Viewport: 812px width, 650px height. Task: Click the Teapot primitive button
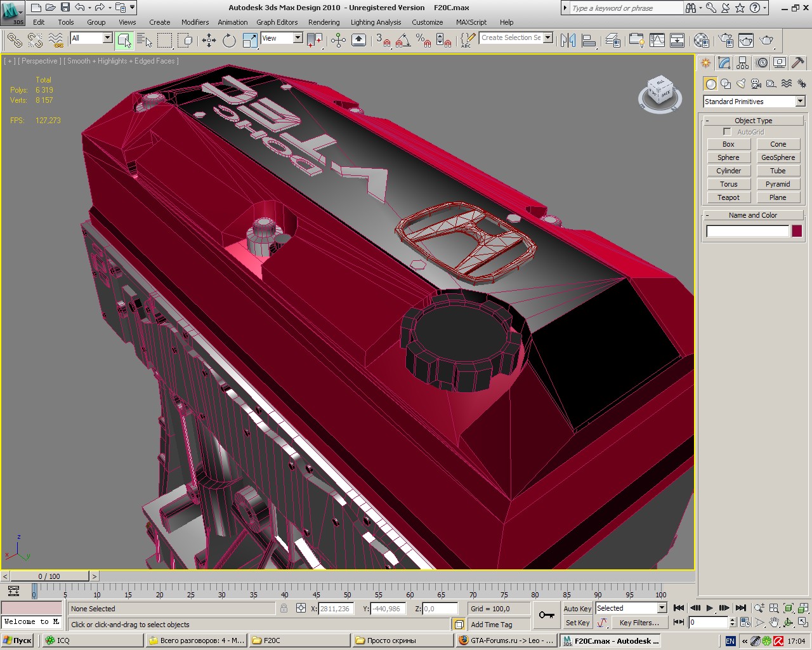pyautogui.click(x=728, y=197)
